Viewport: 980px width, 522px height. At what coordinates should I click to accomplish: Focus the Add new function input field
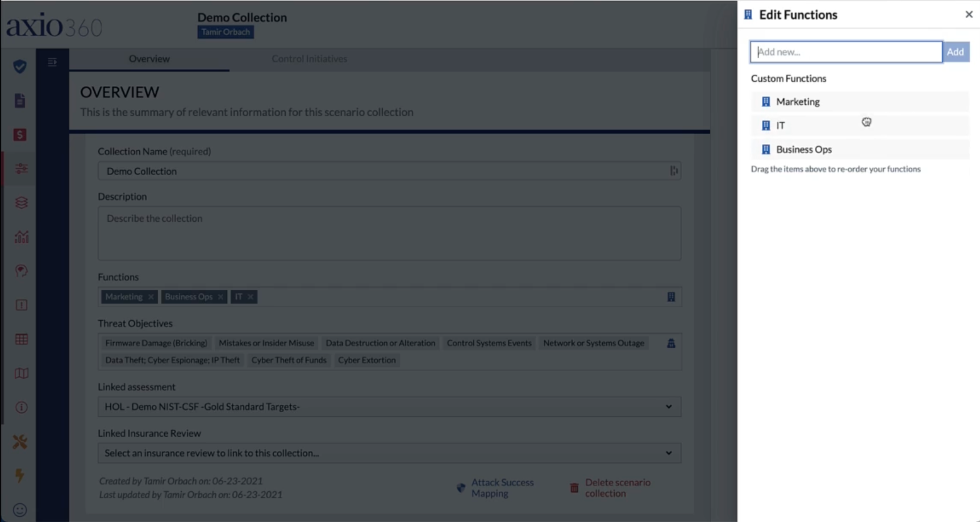tap(846, 52)
